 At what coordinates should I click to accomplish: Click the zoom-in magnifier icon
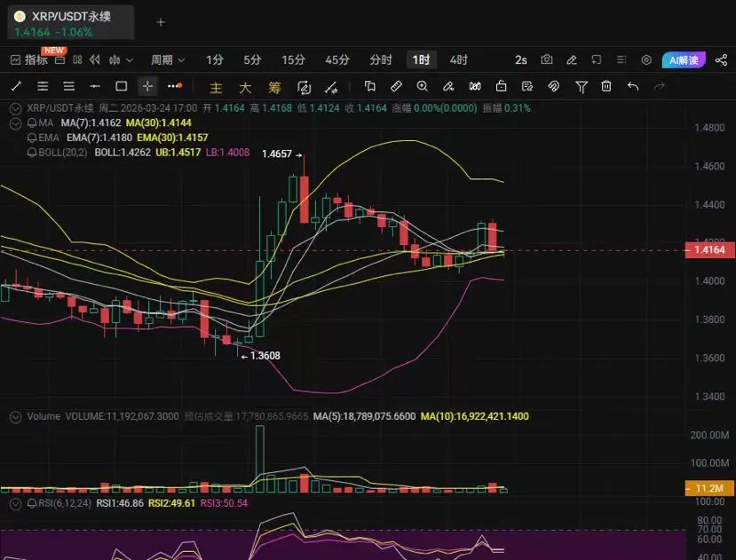pyautogui.click(x=423, y=86)
